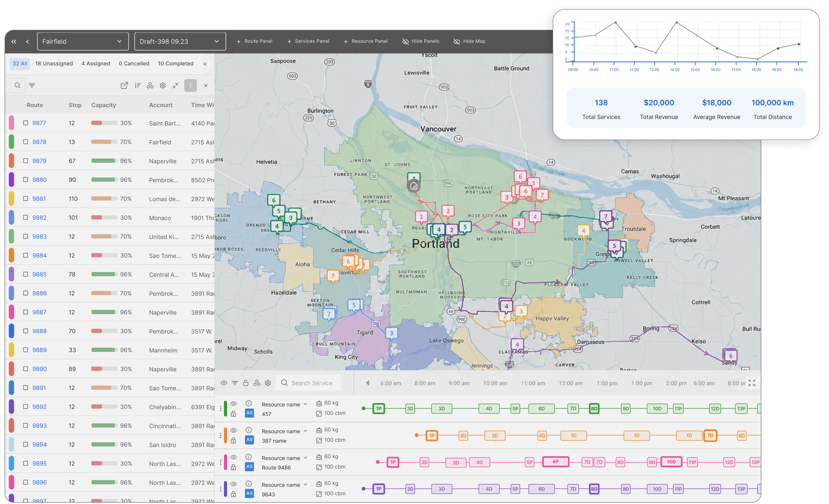
Task: Click the depot home marker on the map
Action: tap(414, 186)
